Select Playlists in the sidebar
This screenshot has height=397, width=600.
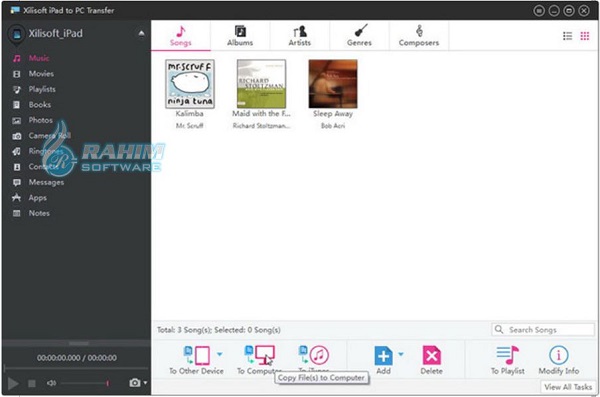42,89
